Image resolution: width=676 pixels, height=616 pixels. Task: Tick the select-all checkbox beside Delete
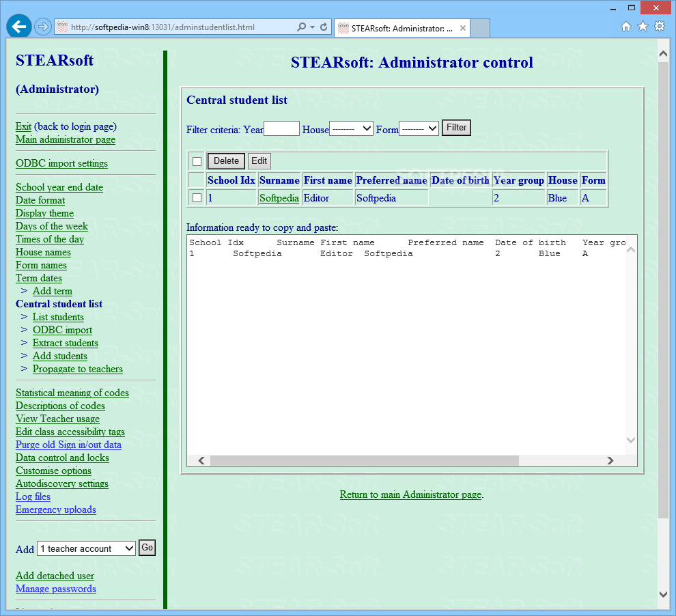197,162
